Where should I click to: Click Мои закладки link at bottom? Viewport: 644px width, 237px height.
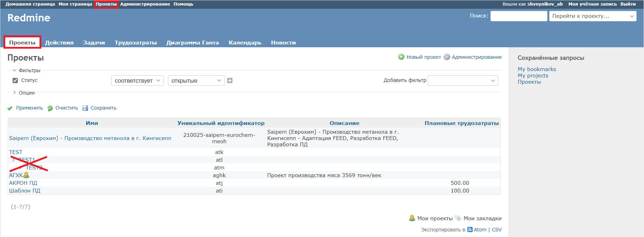click(x=482, y=218)
